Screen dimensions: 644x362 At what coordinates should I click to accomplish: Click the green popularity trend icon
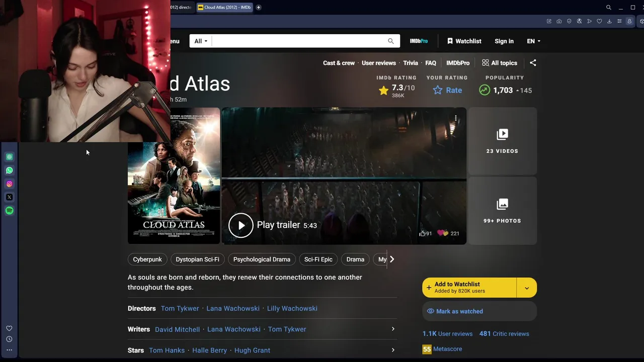[485, 90]
